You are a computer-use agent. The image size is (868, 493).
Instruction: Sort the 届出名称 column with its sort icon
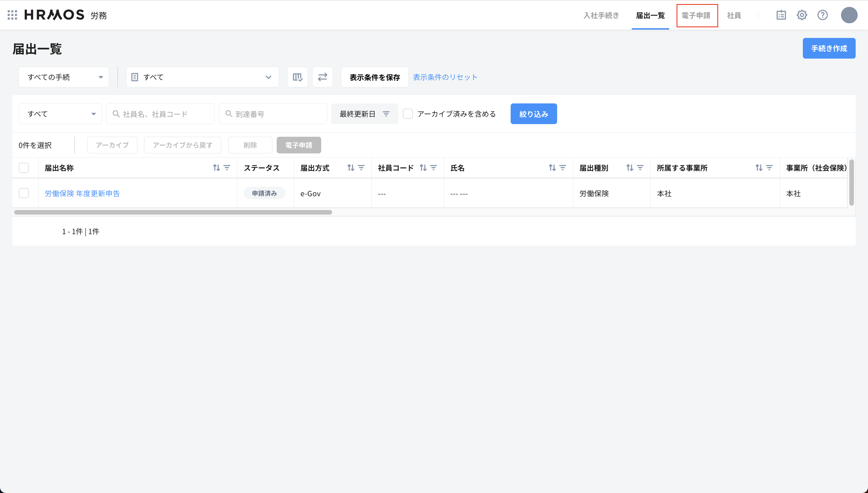coord(217,167)
